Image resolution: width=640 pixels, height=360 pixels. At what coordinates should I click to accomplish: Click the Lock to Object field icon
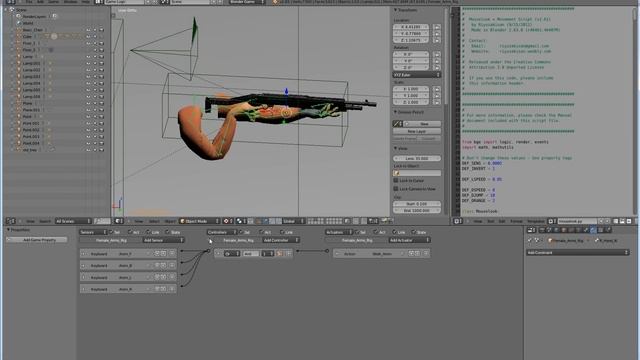pos(396,173)
